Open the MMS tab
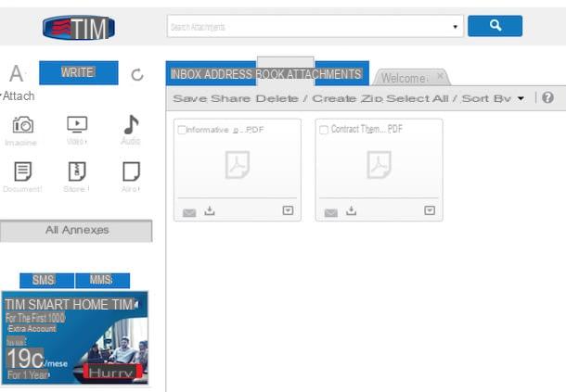This screenshot has width=566, height=392. 102,280
